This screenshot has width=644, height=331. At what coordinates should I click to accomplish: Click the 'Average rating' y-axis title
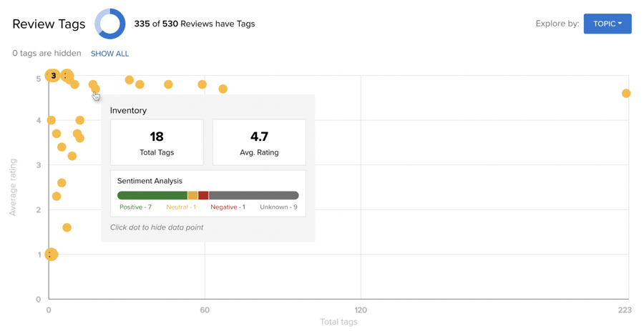coord(13,187)
